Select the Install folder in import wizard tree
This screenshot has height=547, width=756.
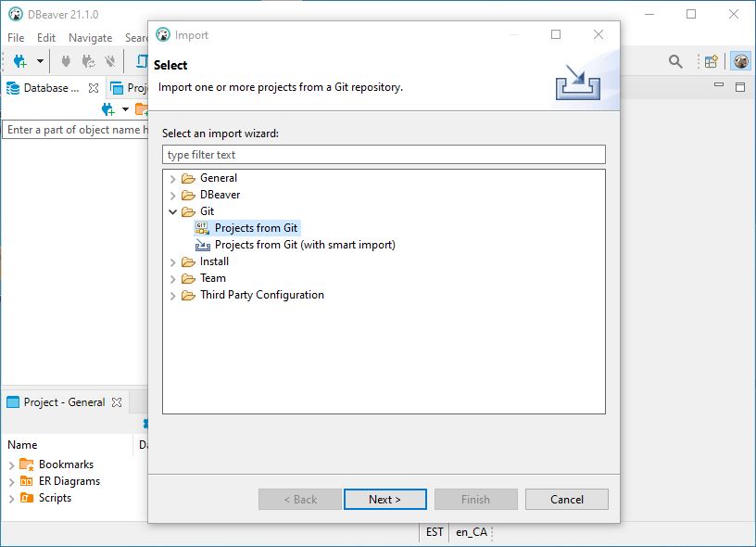(214, 261)
